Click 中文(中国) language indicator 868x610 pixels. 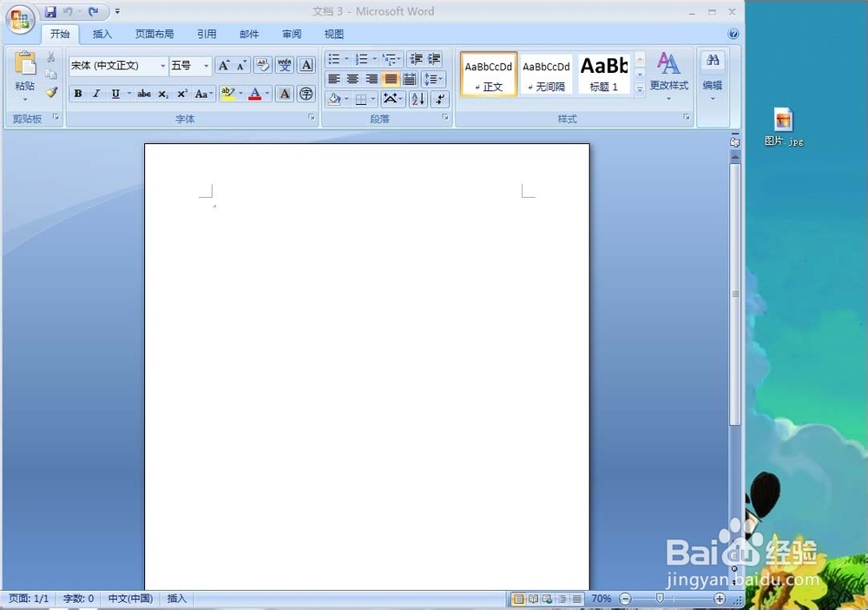coord(130,599)
